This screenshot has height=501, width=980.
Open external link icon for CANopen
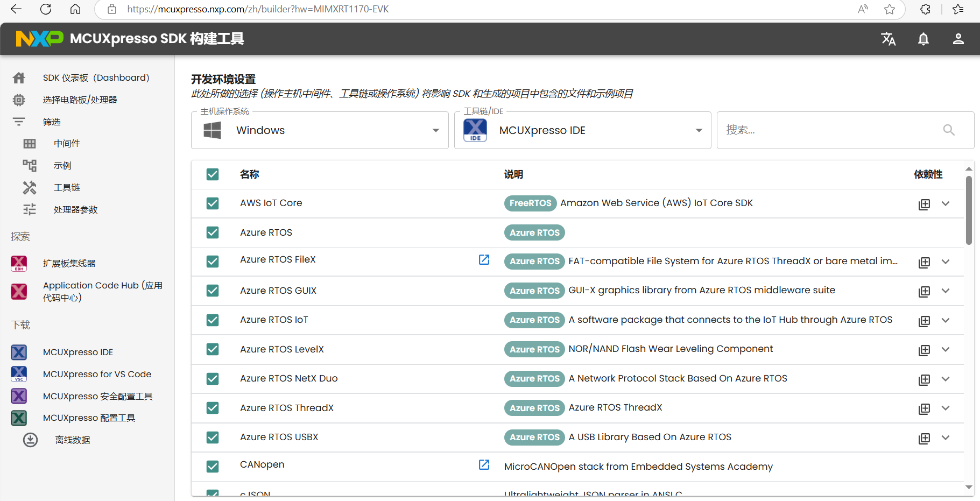tap(484, 465)
